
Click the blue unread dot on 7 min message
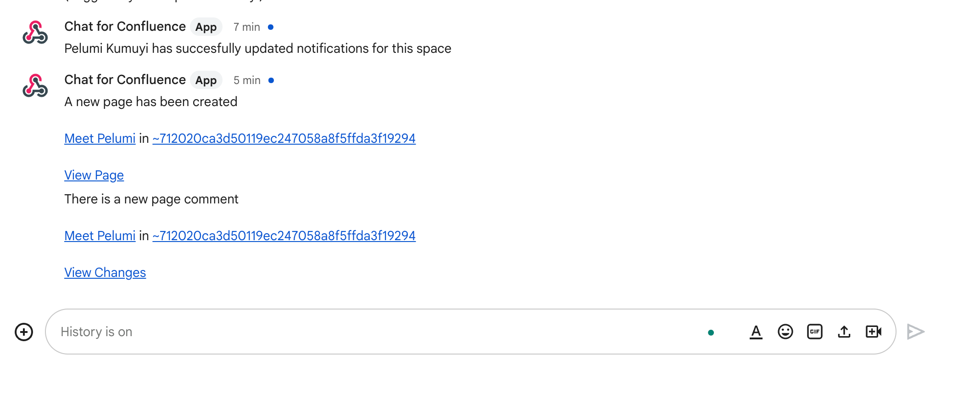(271, 27)
